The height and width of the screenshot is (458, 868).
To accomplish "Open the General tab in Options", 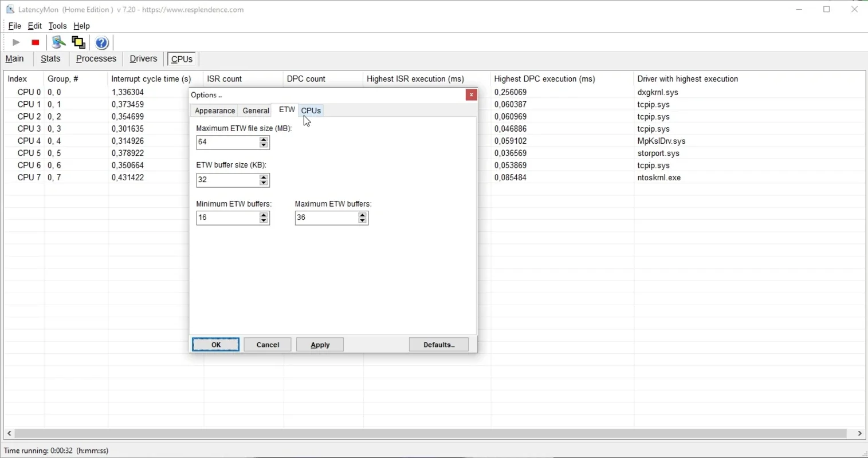I will (256, 111).
